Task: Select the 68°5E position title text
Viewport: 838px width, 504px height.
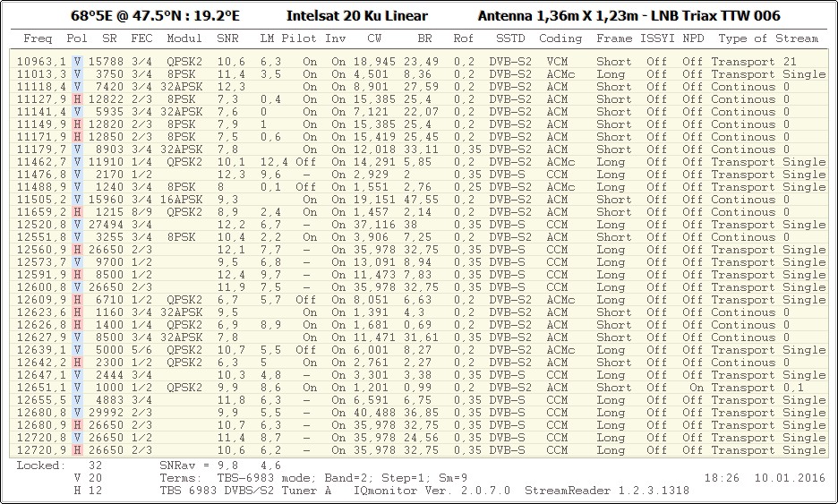Action: (x=156, y=16)
